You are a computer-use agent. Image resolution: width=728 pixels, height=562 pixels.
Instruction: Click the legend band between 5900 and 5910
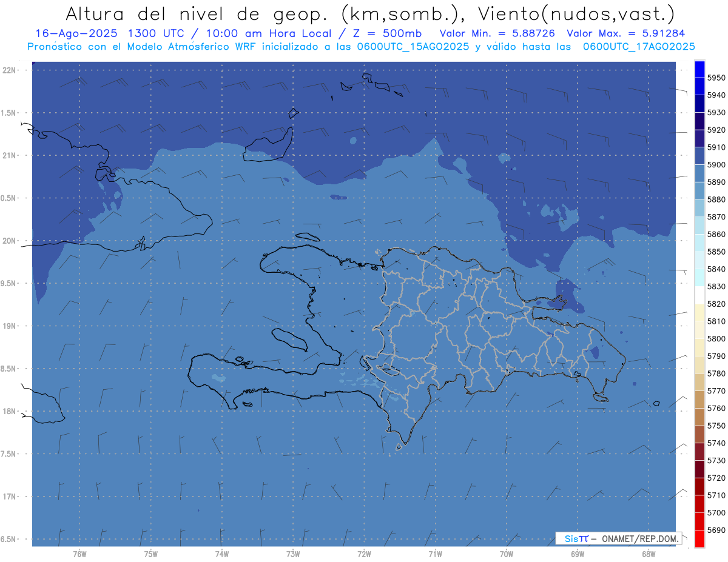(699, 156)
